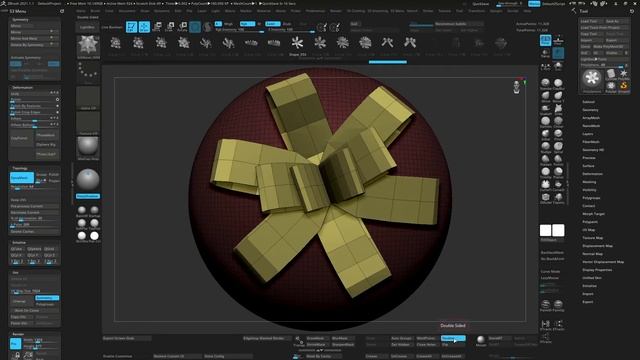Toggle Transp transparency icon
The image size is (640, 360).
[545, 53]
